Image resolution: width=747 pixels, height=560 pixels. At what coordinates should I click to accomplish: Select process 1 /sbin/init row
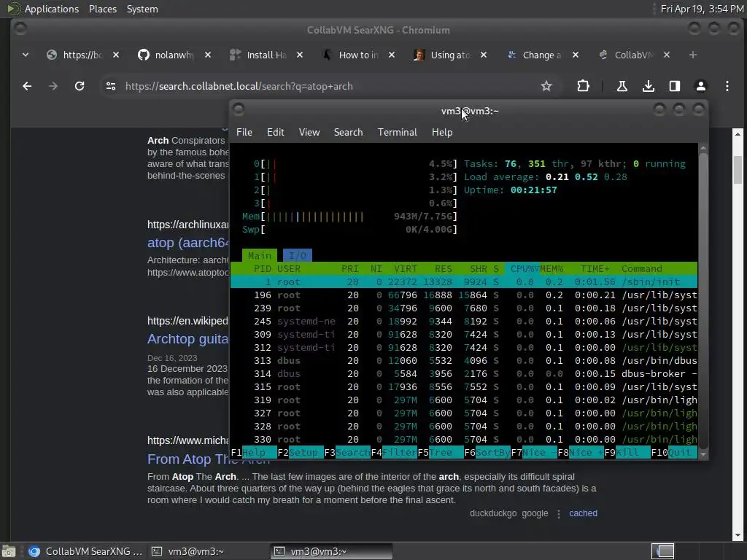coord(463,282)
